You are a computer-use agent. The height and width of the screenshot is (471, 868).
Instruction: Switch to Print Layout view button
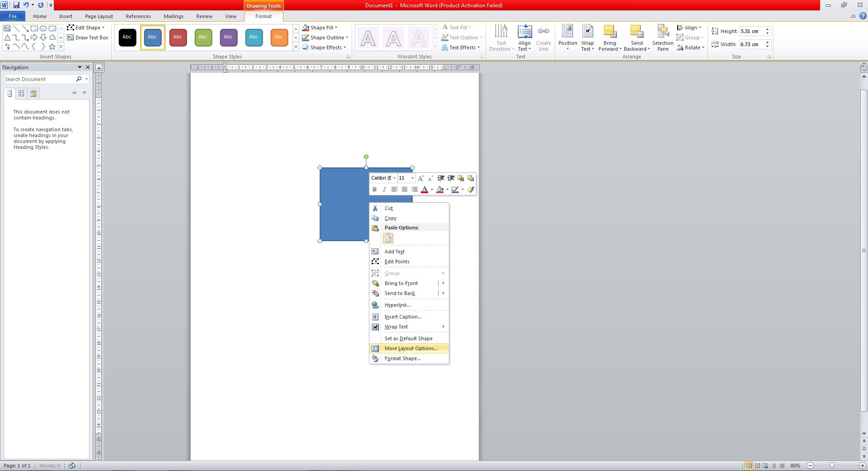click(x=749, y=466)
